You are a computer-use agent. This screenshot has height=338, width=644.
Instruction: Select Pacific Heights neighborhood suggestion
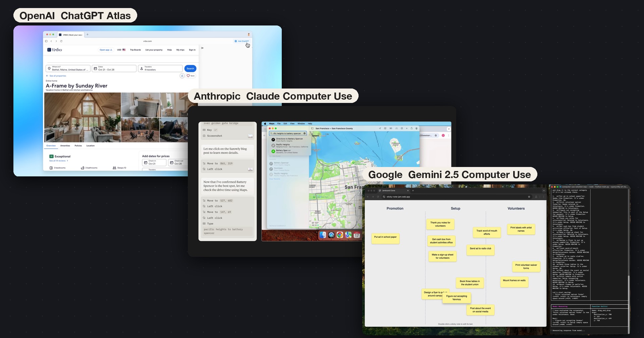(x=289, y=146)
